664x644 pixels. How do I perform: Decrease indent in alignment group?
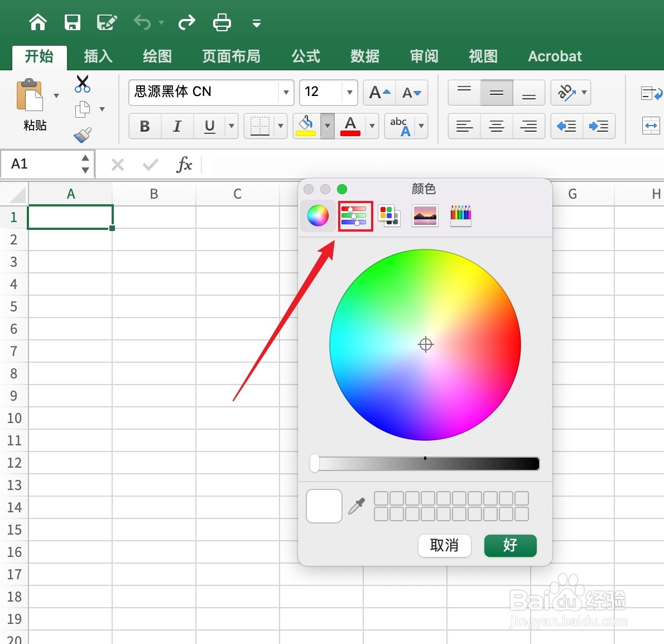[566, 126]
